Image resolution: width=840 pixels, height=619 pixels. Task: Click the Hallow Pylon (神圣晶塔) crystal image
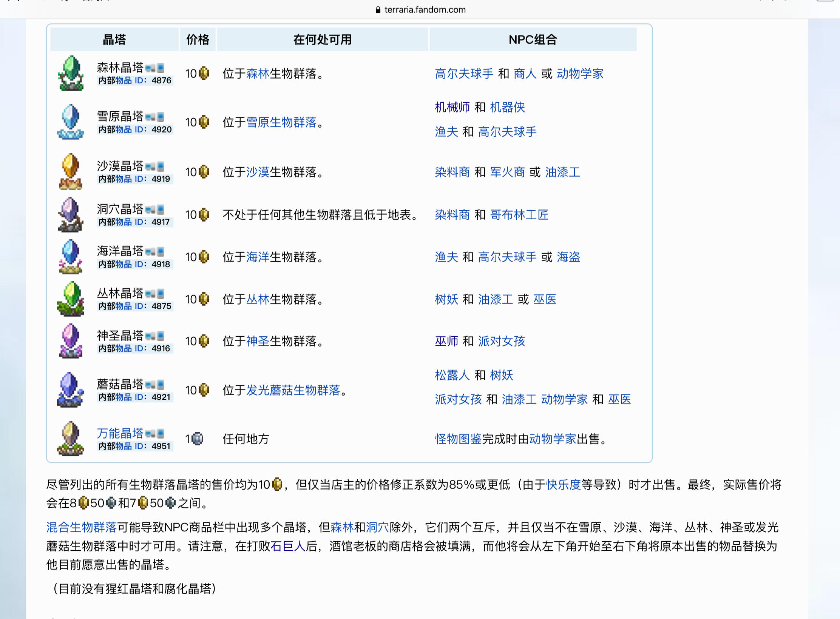coord(71,341)
